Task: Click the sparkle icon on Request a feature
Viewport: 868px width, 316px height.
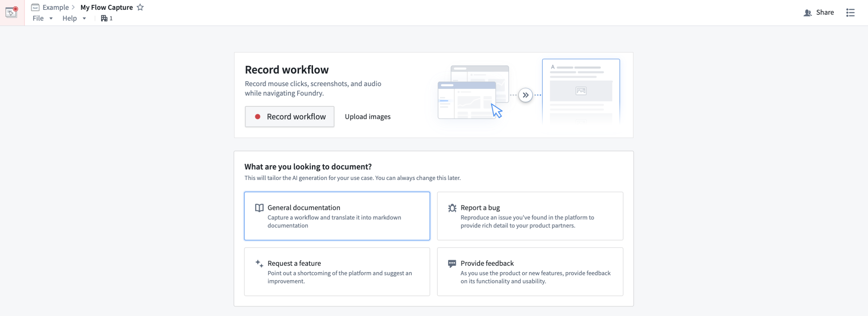Action: pyautogui.click(x=259, y=264)
